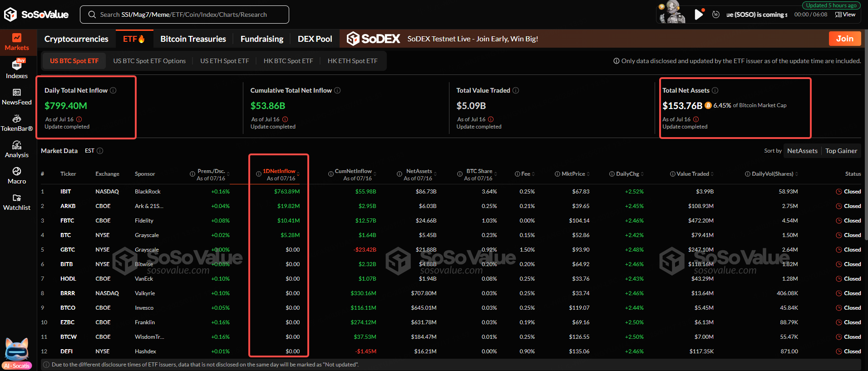This screenshot has height=371, width=868.
Task: Sort table by NetAssets column arrows
Action: tap(435, 174)
